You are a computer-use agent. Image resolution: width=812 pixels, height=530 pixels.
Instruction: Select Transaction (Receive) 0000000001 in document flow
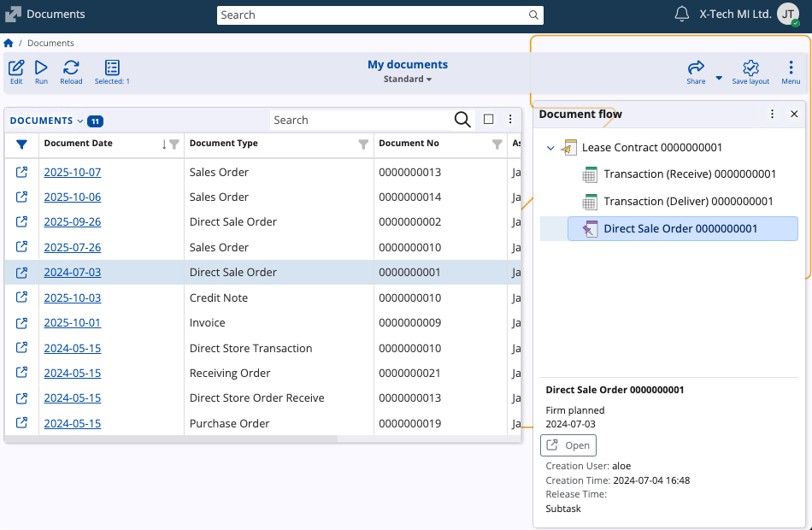coord(689,174)
